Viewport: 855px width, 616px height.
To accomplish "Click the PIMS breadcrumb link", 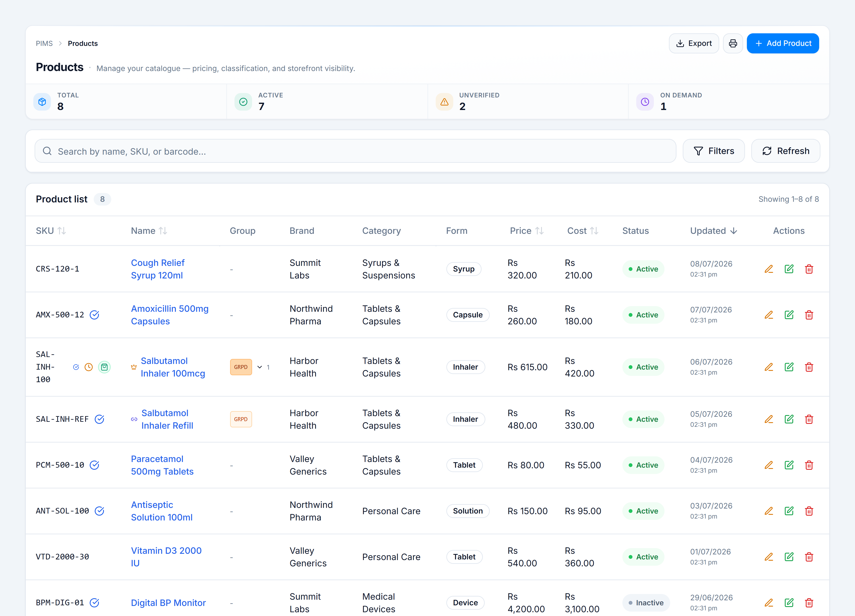I will 44,43.
